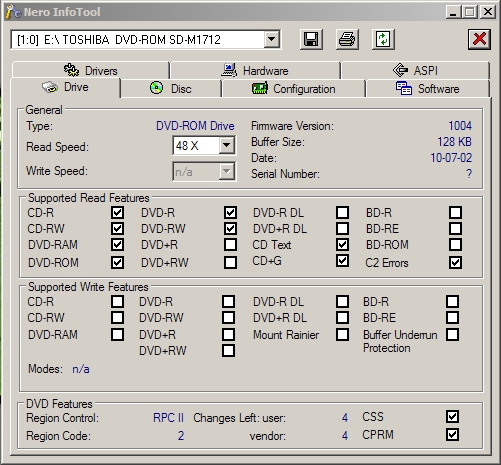Click the refresh drive info icon

pos(383,39)
